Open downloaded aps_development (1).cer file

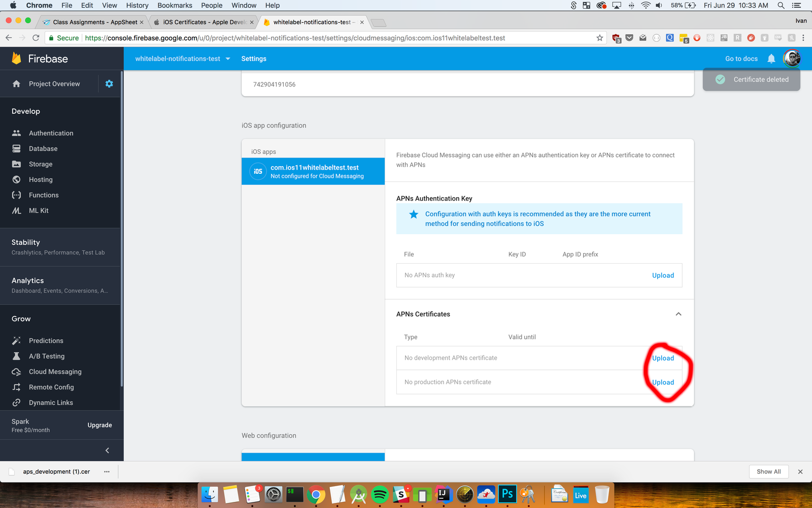56,472
